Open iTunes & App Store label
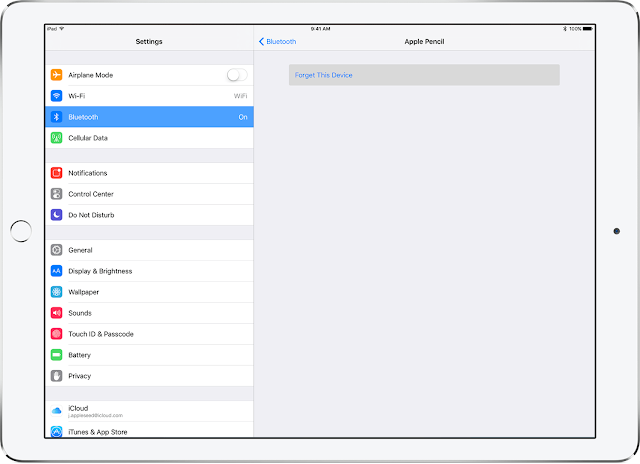640x464 pixels. click(x=98, y=432)
